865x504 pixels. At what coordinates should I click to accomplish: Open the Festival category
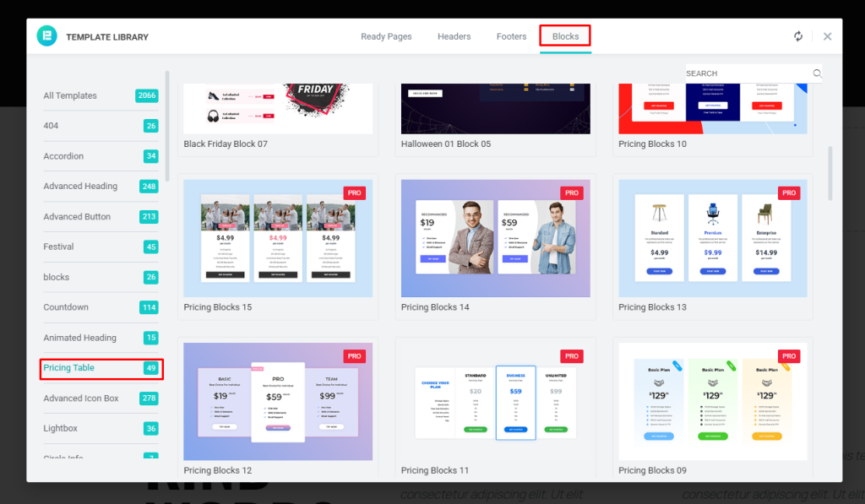(101, 247)
